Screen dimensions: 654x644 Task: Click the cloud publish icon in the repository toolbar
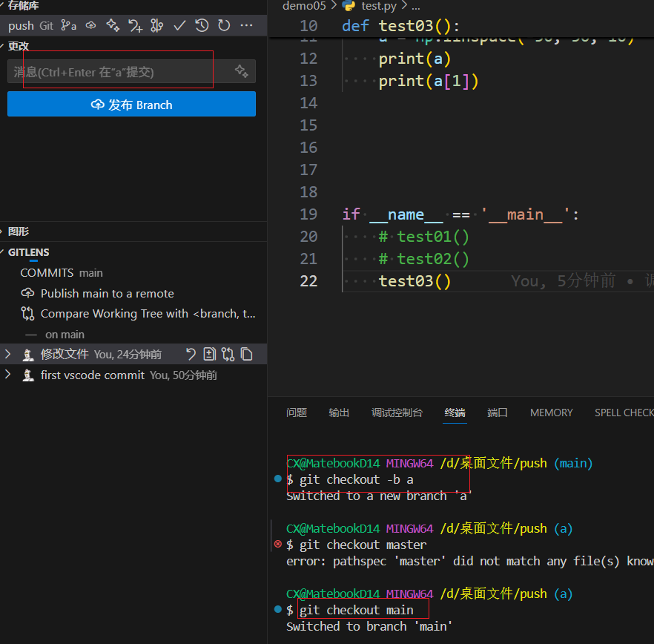[90, 25]
